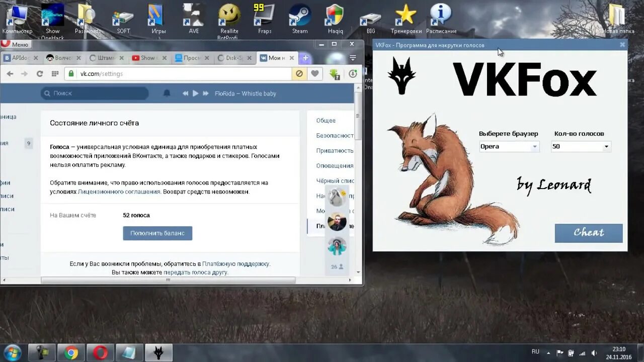Screen dimensions: 644x362
Task: Open the AVE desktop shortcut
Action: coord(194,19)
